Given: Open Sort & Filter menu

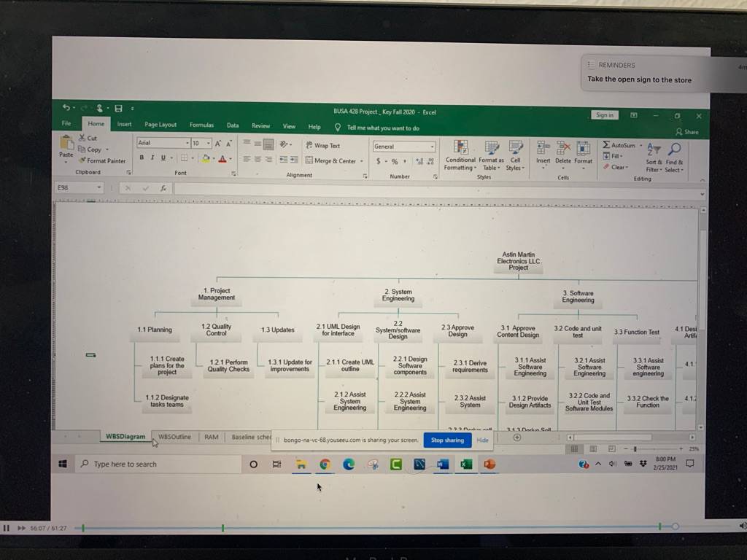Looking at the screenshot, I should pyautogui.click(x=654, y=158).
